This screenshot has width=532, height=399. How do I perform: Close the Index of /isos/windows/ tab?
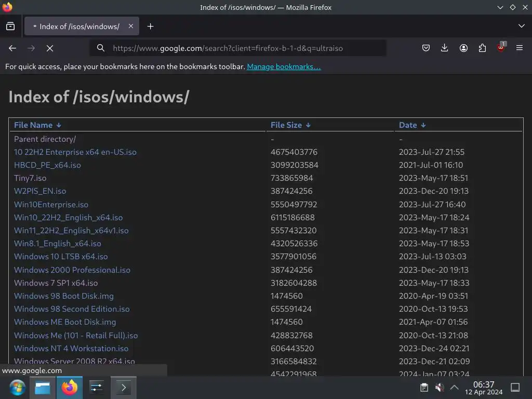click(x=131, y=26)
